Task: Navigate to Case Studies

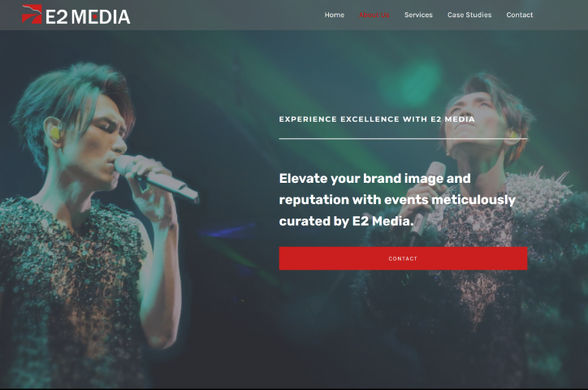Action: point(469,15)
